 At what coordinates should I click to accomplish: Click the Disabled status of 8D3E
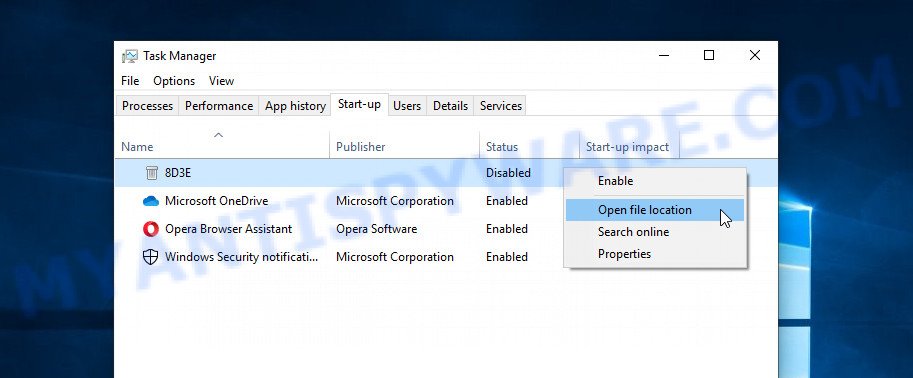(508, 173)
